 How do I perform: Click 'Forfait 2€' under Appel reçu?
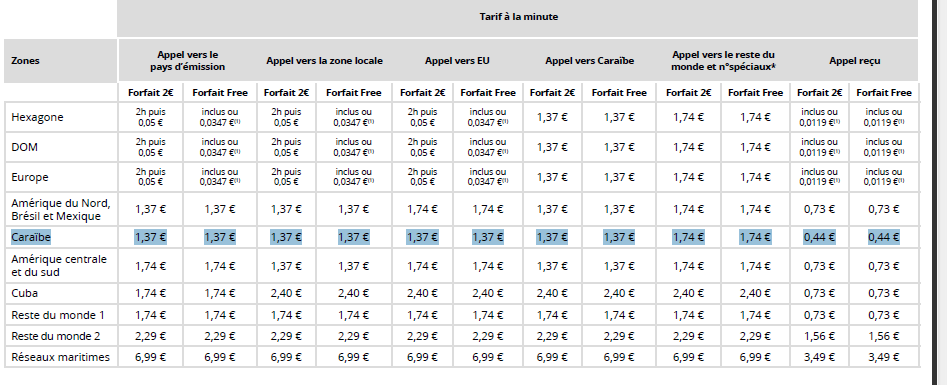tap(820, 92)
